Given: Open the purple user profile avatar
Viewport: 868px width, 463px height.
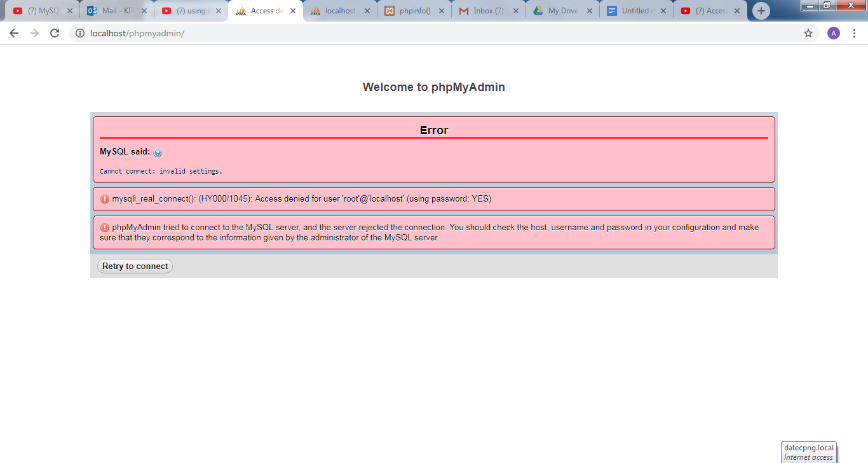Looking at the screenshot, I should click(834, 33).
